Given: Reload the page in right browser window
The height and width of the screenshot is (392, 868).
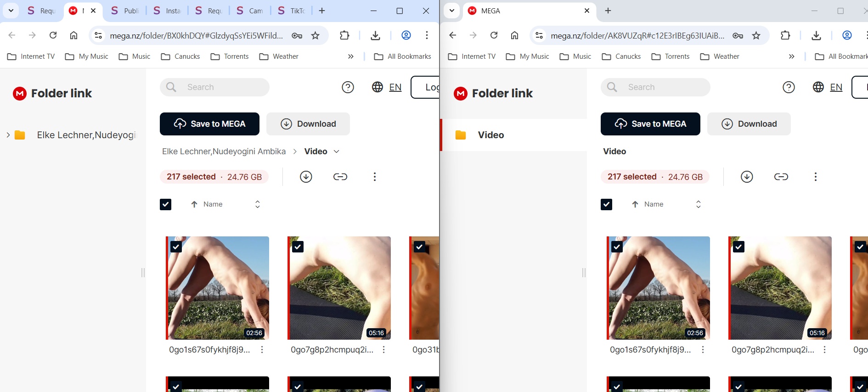Looking at the screenshot, I should (x=494, y=35).
